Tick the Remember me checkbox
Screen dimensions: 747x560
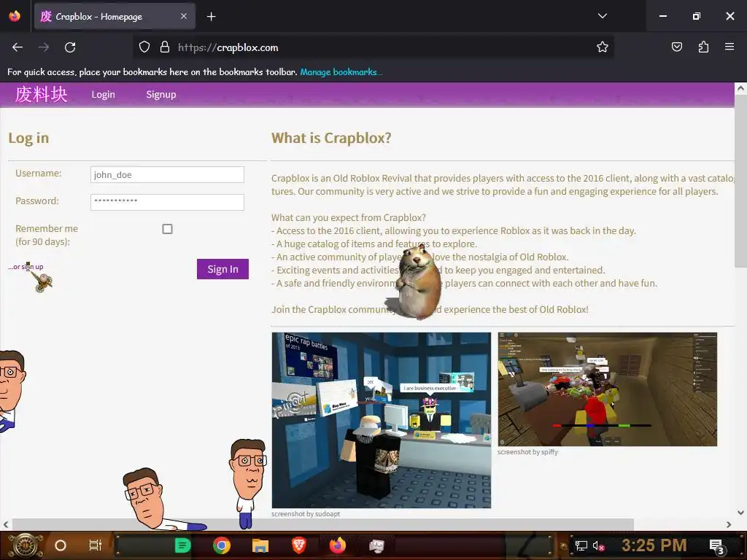(167, 229)
